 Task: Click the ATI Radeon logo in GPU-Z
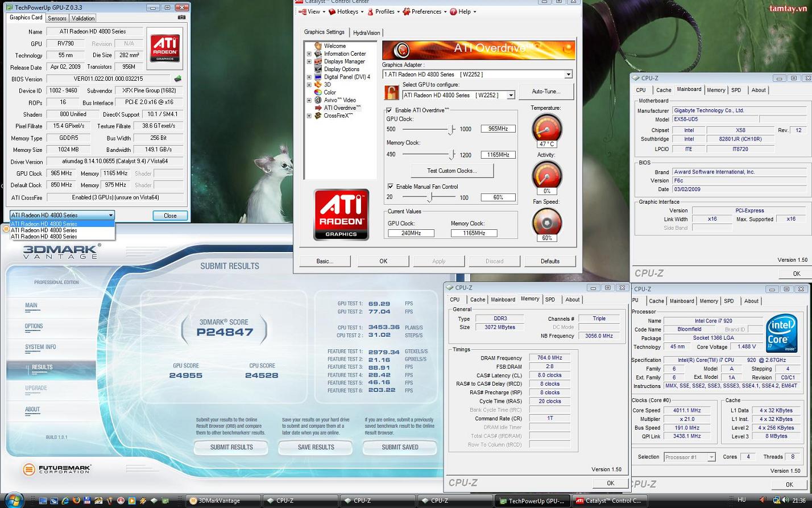(164, 48)
